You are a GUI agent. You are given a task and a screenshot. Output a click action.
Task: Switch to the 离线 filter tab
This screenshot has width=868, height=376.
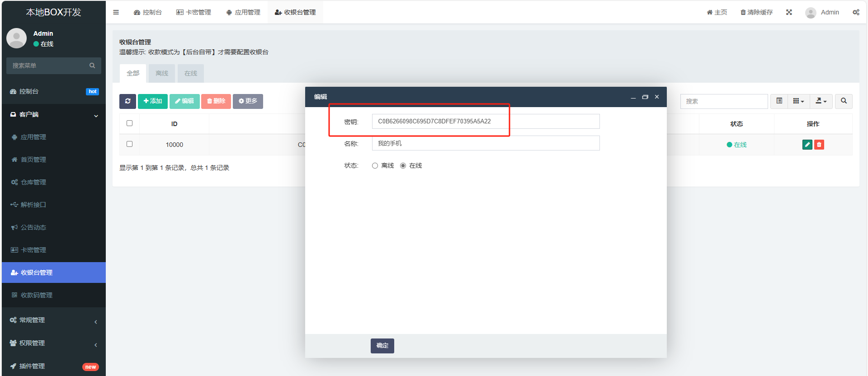162,73
